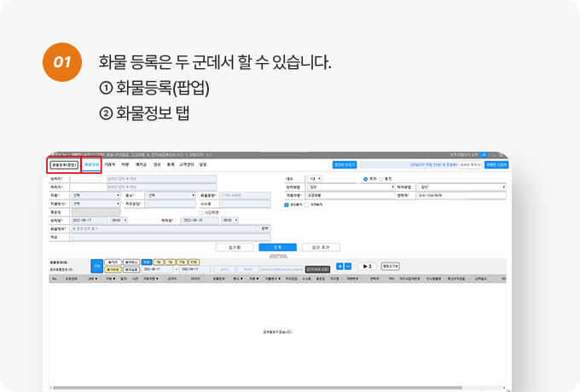Click the scrolling notice text bar
580x392 pixels.
pyautogui.click(x=409, y=164)
